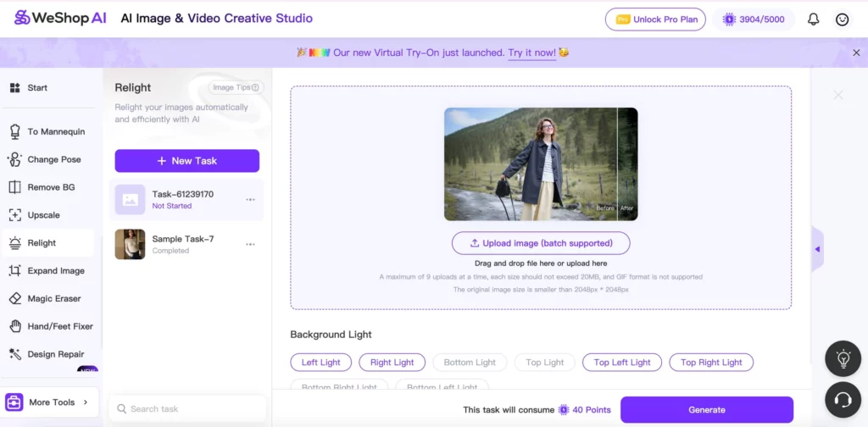
Task: Collapse the right side panel arrow
Action: point(817,249)
